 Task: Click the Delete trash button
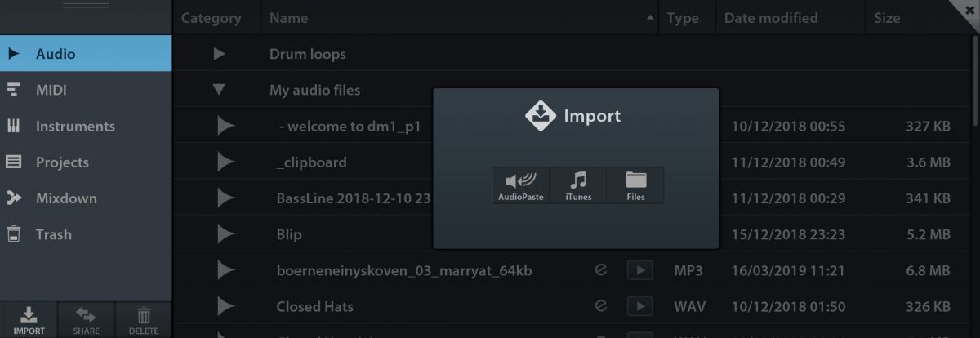click(x=143, y=319)
